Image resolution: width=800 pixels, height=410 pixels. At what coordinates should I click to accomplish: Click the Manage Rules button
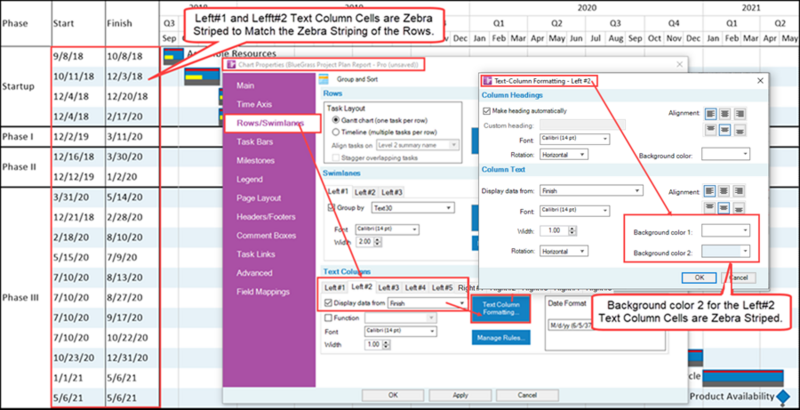[x=501, y=338]
